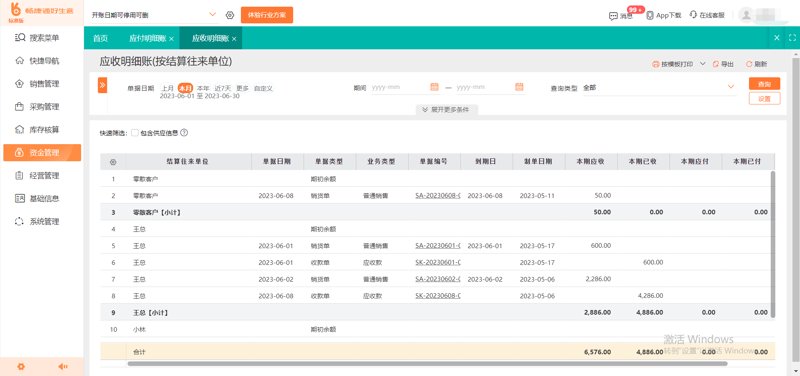The image size is (800, 376).
Task: Open online customer service headset icon
Action: click(693, 15)
